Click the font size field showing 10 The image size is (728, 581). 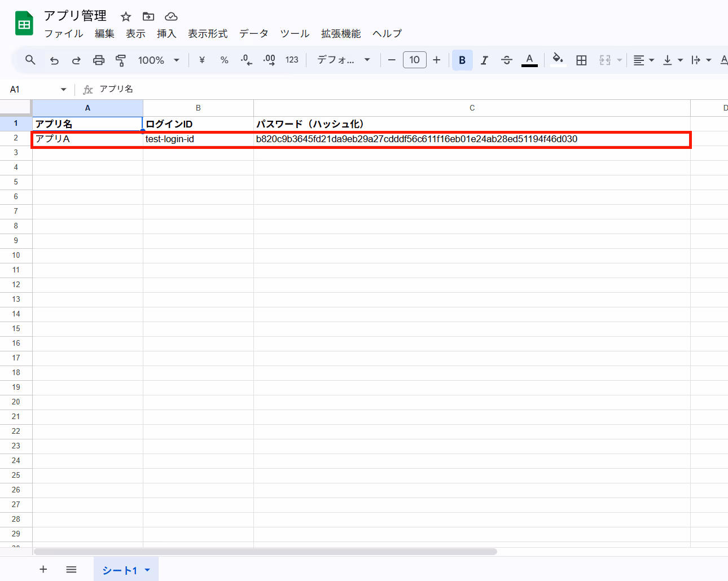click(415, 60)
